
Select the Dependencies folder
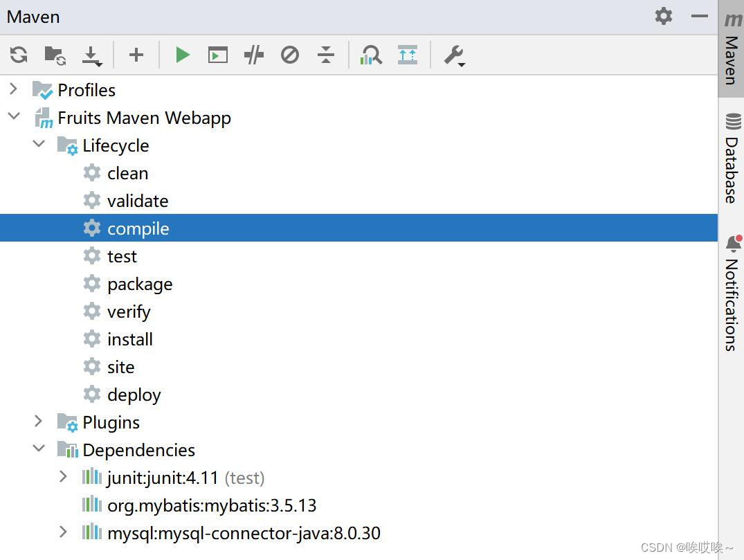tap(138, 450)
